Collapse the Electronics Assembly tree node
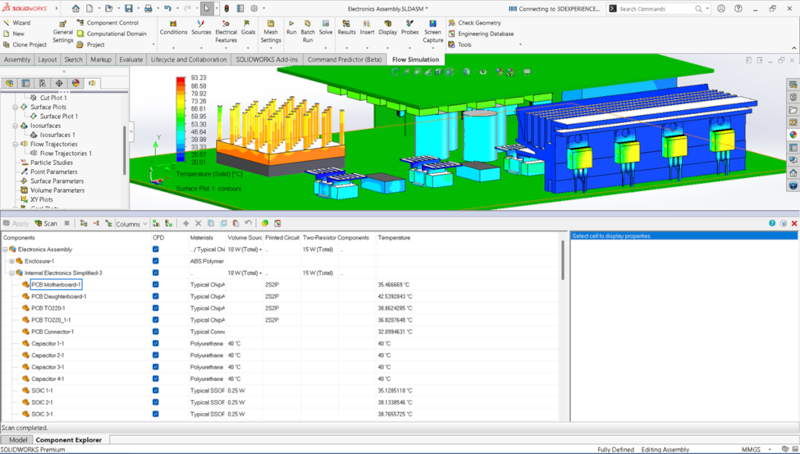The height and width of the screenshot is (454, 800). coord(6,249)
